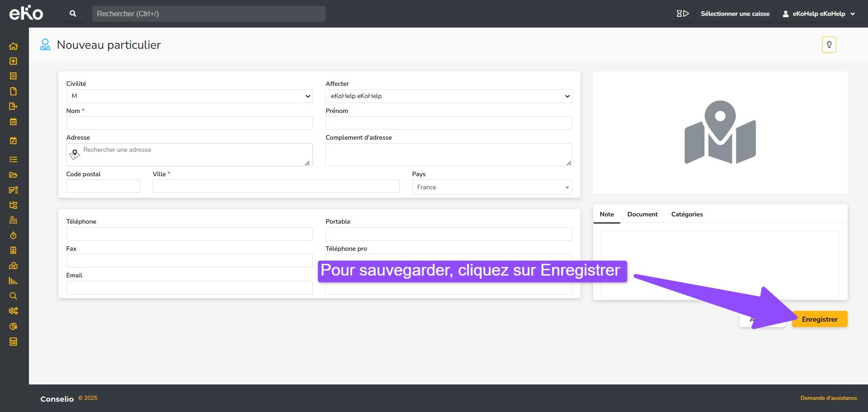Click the bar chart statistics sidebar icon

coord(13,281)
